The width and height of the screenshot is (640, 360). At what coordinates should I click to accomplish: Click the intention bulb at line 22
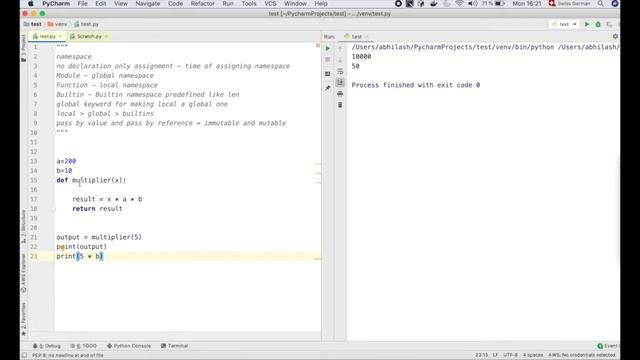tap(62, 248)
